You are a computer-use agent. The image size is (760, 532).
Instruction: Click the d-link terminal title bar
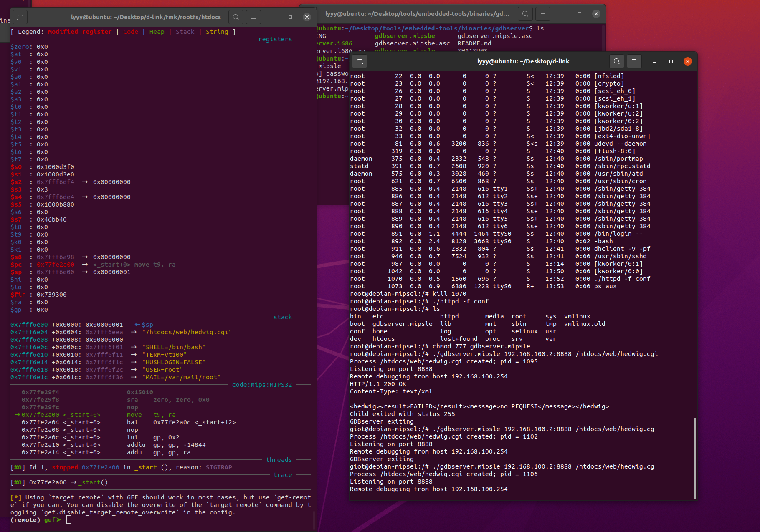coord(523,61)
